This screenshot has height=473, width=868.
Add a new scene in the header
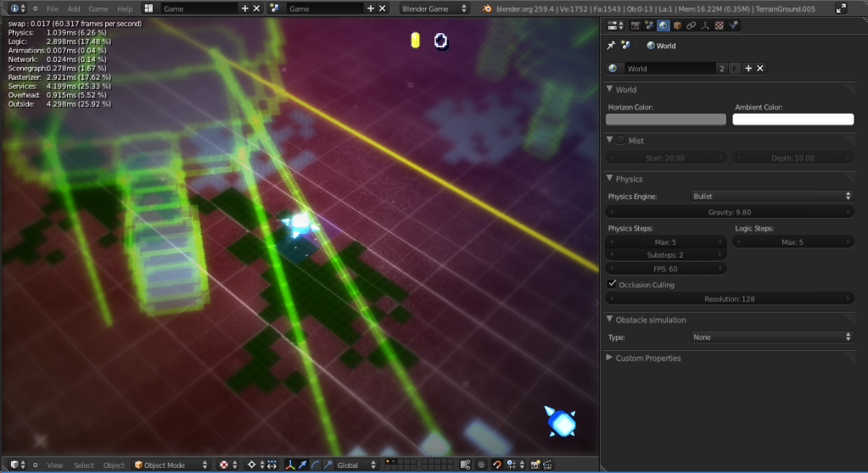[x=370, y=8]
